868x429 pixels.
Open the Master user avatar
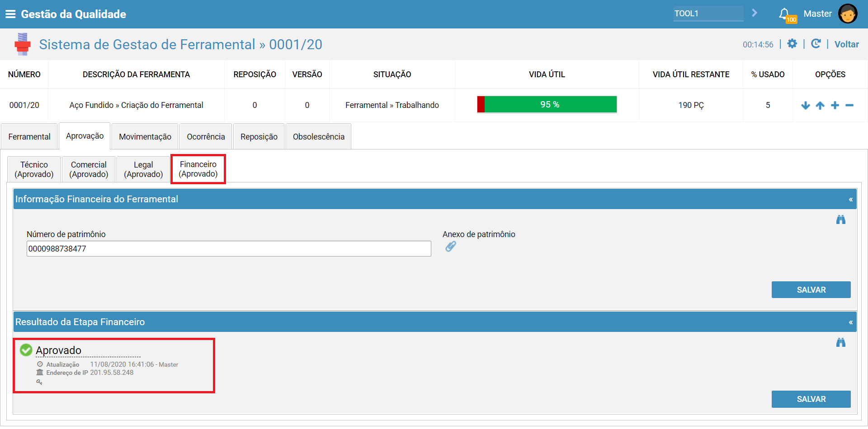tap(848, 14)
